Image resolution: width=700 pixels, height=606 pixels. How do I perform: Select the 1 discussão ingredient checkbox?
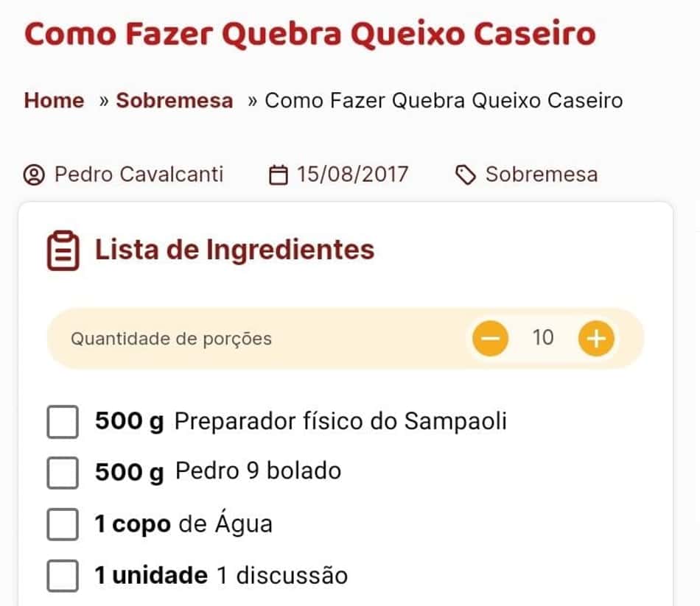pyautogui.click(x=63, y=576)
